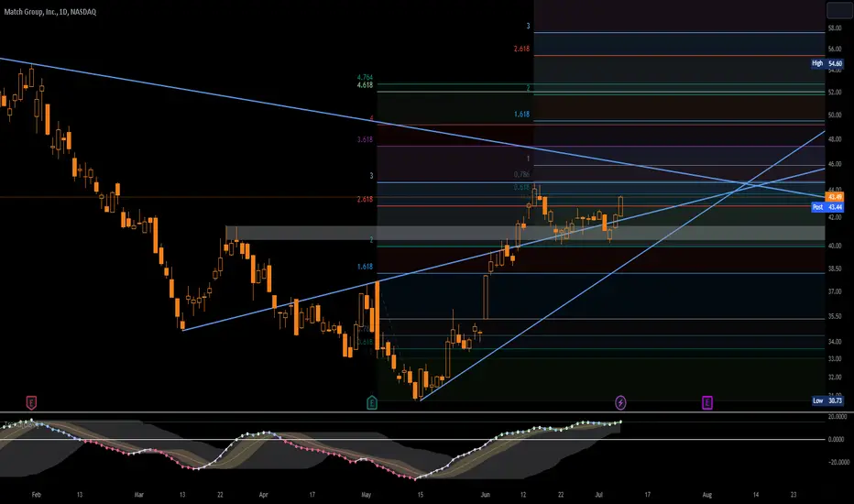Click the 17 date label after Apr
This screenshot has height=504, width=854.
312,495
